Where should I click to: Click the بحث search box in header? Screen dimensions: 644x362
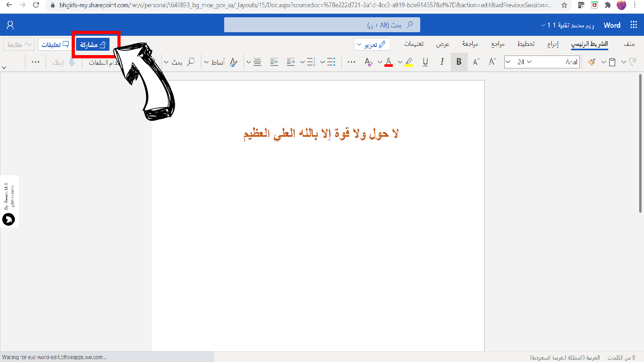(x=322, y=25)
